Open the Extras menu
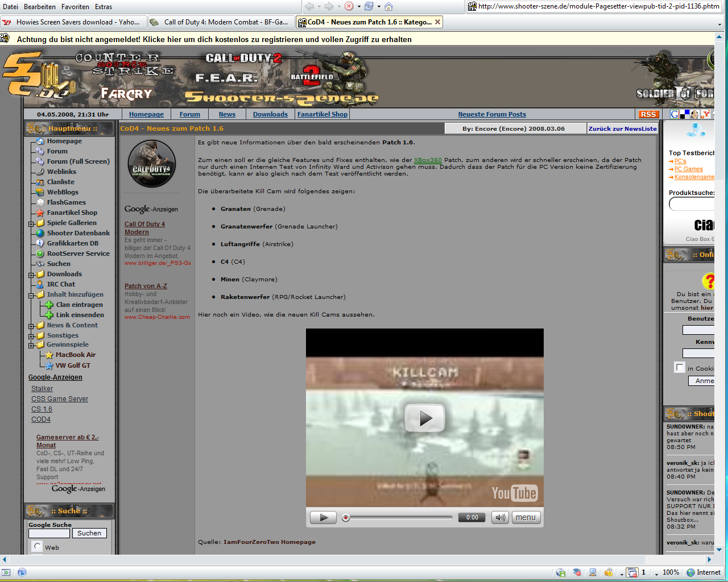The image size is (728, 582). click(x=104, y=7)
